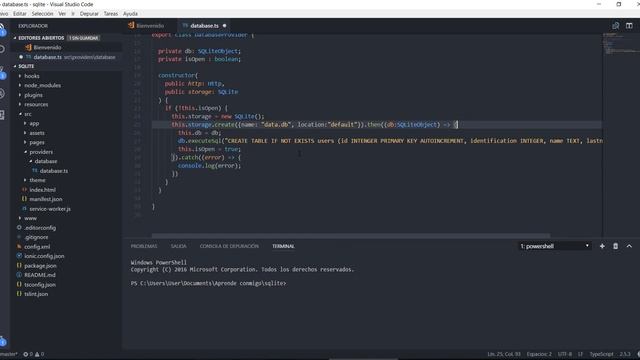This screenshot has width=640, height=360.
Task: Switch to SALIDA panel tab
Action: coord(178,246)
